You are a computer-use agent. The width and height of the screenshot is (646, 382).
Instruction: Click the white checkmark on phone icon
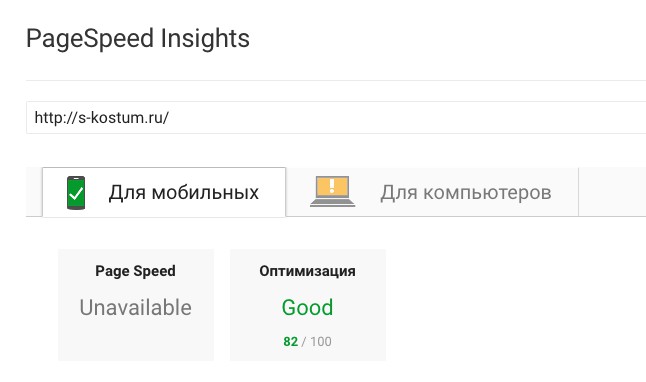[76, 193]
